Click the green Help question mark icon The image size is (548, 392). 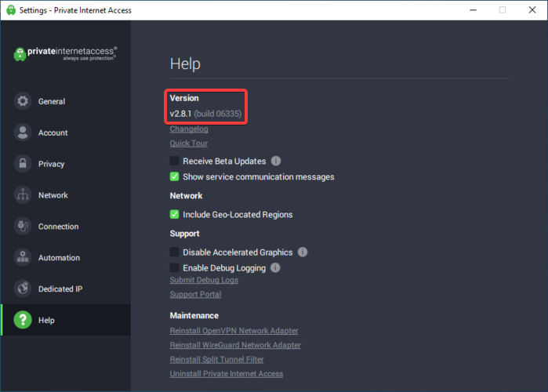pos(23,320)
